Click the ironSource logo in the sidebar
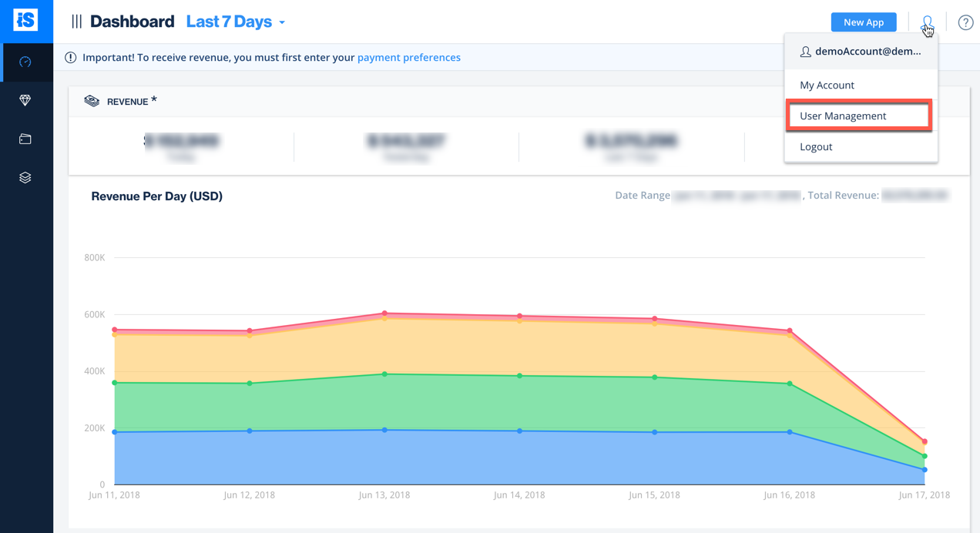 [x=25, y=21]
